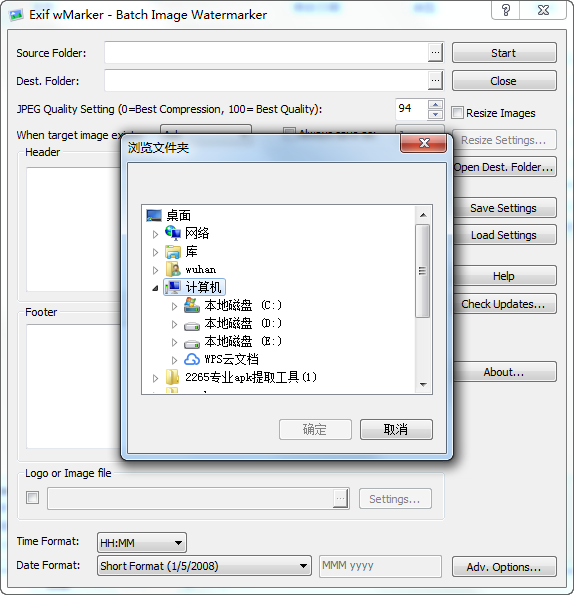Open the Date Format dropdown

204,566
